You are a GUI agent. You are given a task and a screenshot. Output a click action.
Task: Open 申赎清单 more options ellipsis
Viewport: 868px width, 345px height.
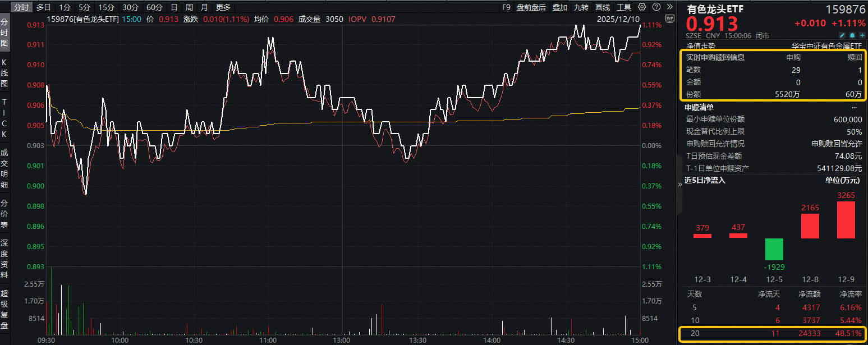[855, 107]
